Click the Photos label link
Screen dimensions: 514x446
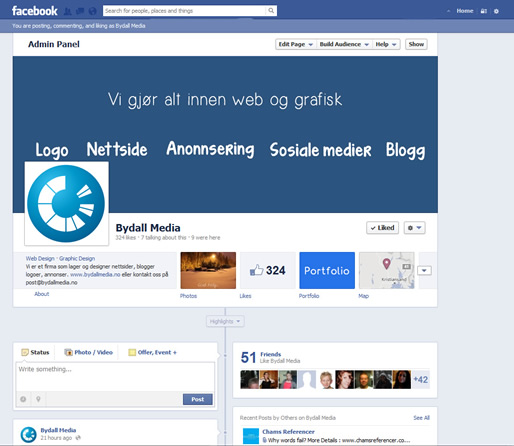pos(188,296)
